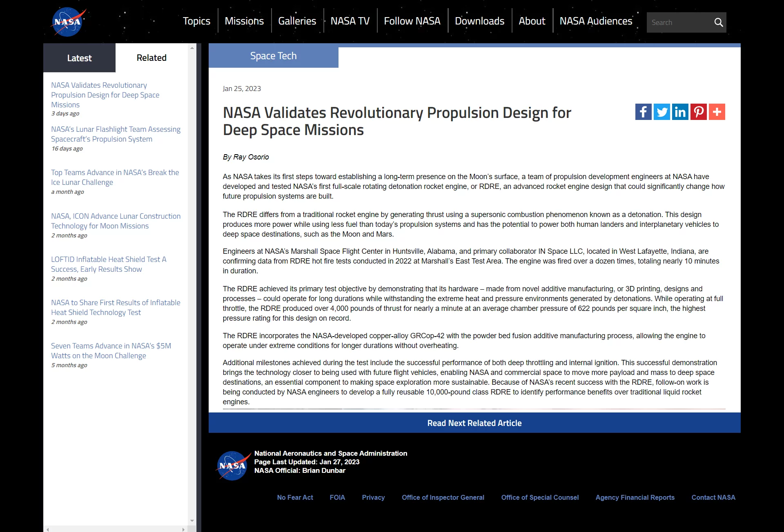The image size is (784, 532).
Task: Open the Galleries menu
Action: pyautogui.click(x=297, y=21)
